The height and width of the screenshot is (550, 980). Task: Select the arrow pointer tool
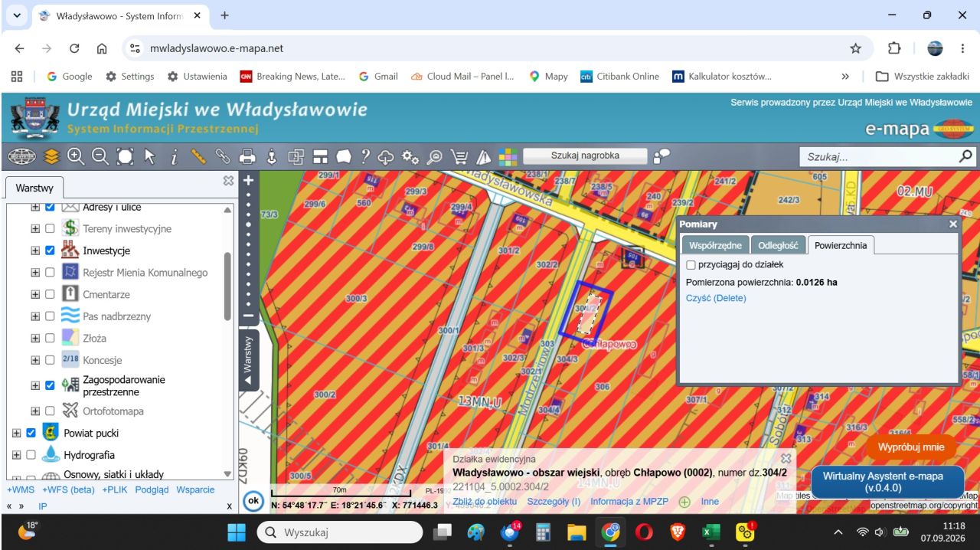tap(149, 156)
